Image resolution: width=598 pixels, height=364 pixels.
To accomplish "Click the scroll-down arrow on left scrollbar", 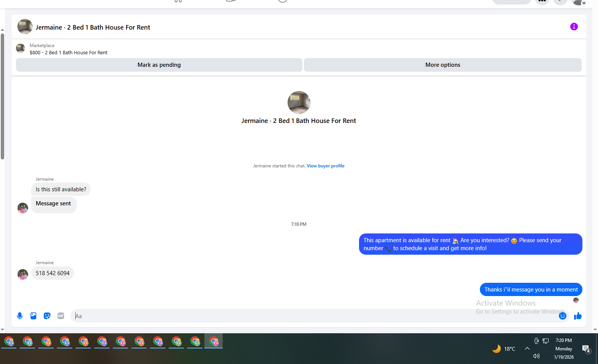I will coord(2,330).
